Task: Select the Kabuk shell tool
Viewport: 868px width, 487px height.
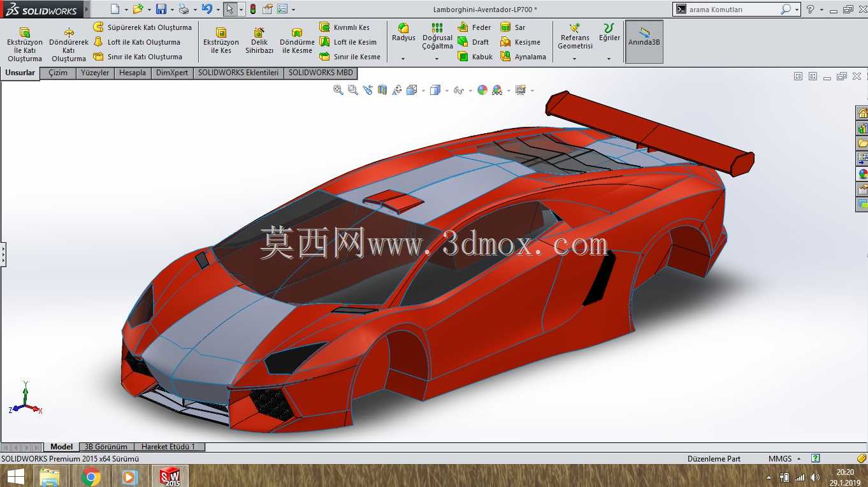Action: pos(475,57)
